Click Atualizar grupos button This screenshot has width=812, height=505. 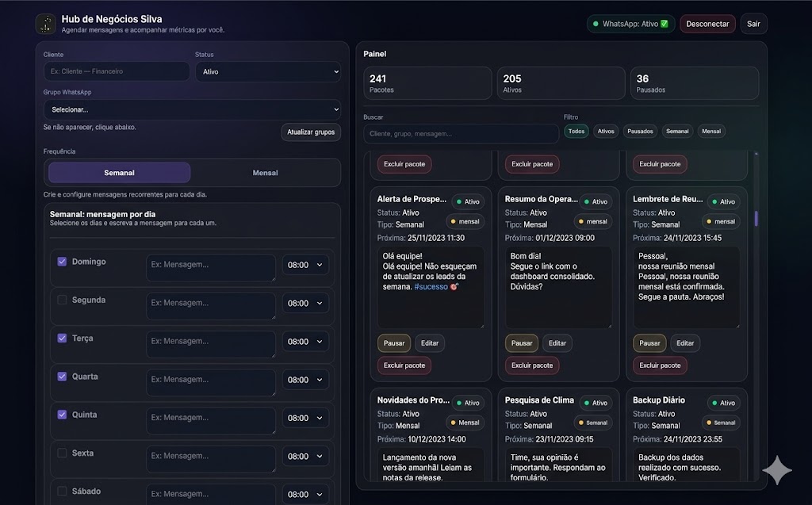pos(311,132)
